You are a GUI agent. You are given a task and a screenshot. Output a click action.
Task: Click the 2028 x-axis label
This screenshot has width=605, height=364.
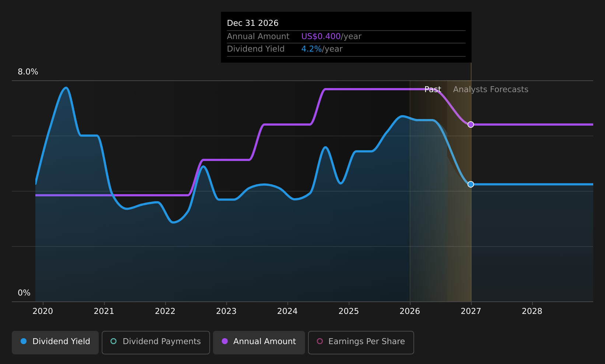532,311
